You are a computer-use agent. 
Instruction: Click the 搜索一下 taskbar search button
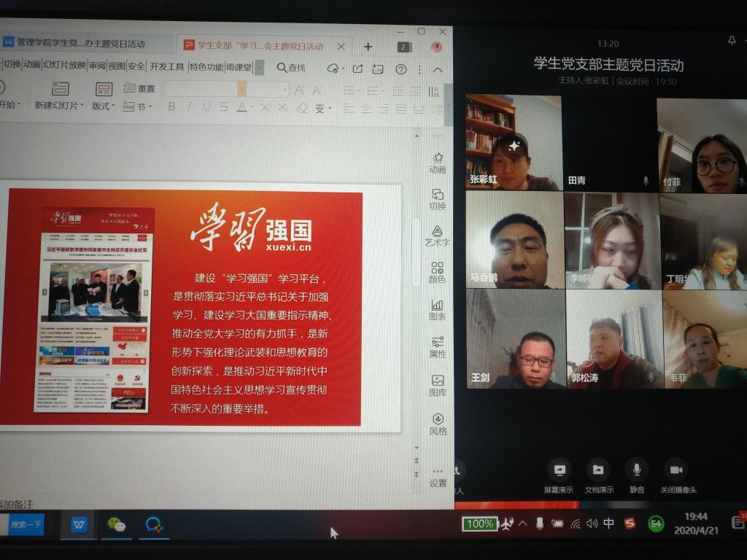pyautogui.click(x=26, y=524)
